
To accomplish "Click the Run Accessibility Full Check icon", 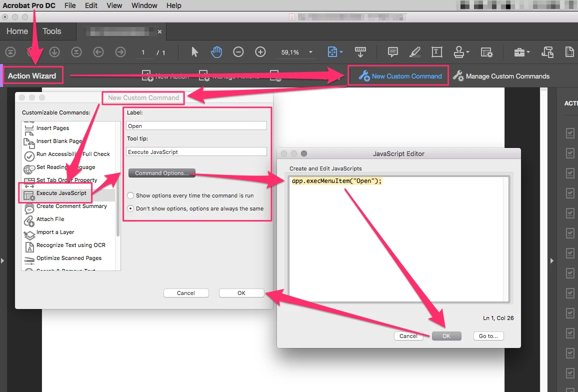I will point(29,156).
